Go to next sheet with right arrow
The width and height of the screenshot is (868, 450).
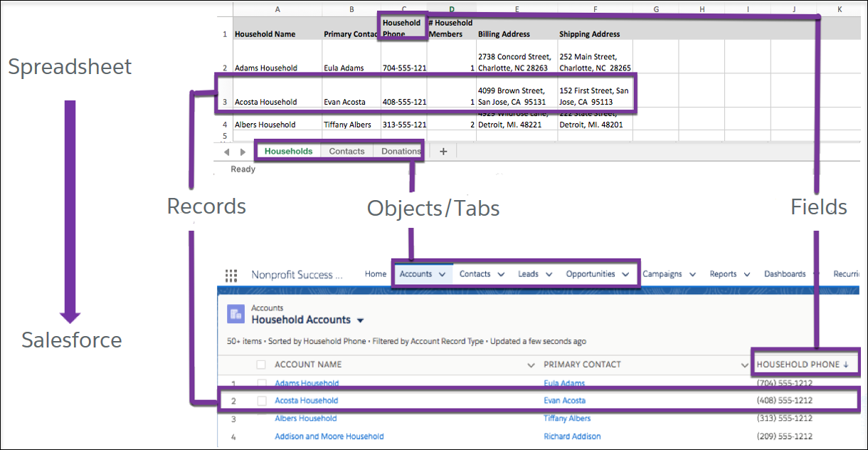[243, 152]
